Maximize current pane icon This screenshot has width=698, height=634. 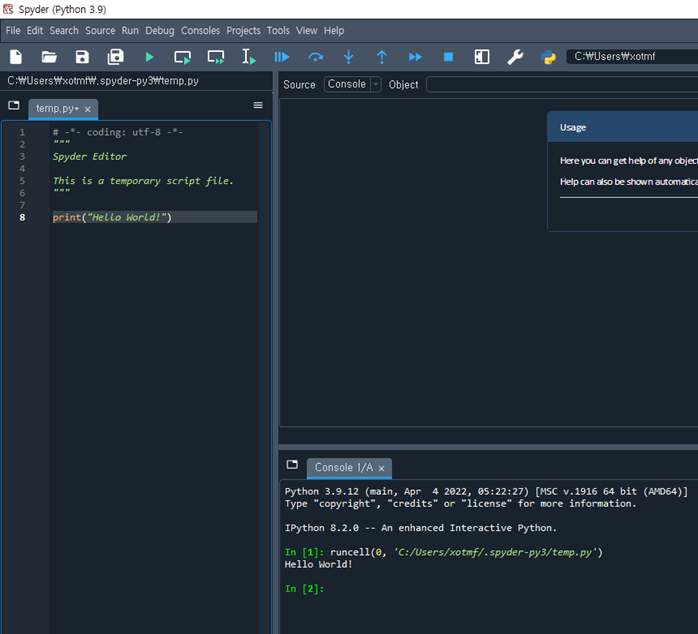(482, 57)
